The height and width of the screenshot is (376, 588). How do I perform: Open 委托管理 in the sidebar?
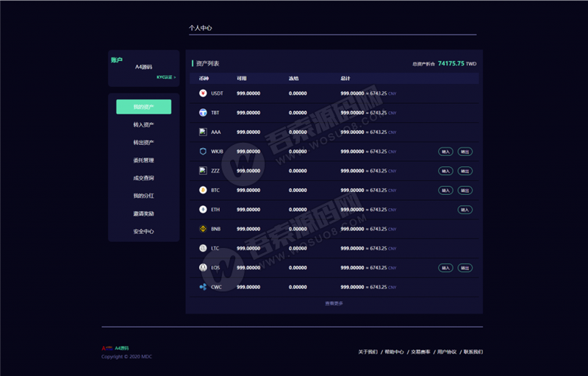[143, 160]
